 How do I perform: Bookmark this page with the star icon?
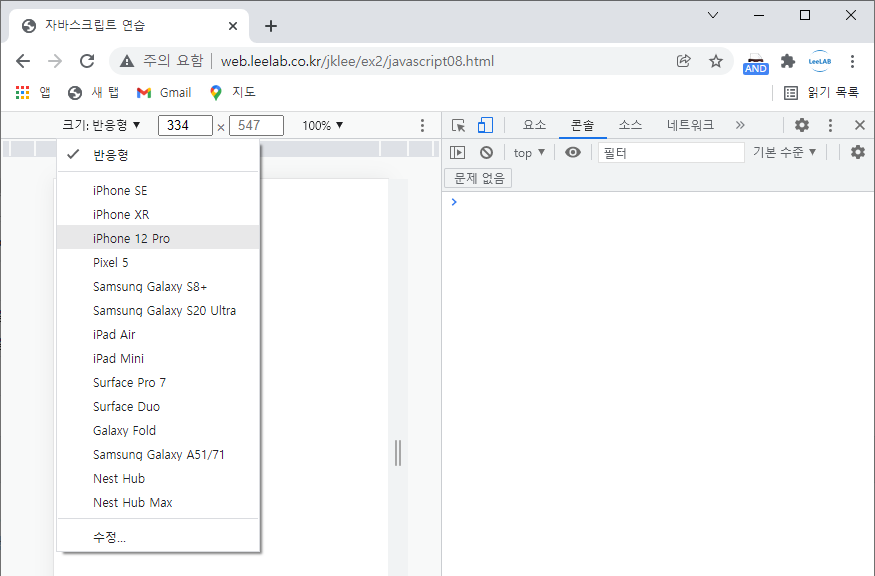click(715, 61)
